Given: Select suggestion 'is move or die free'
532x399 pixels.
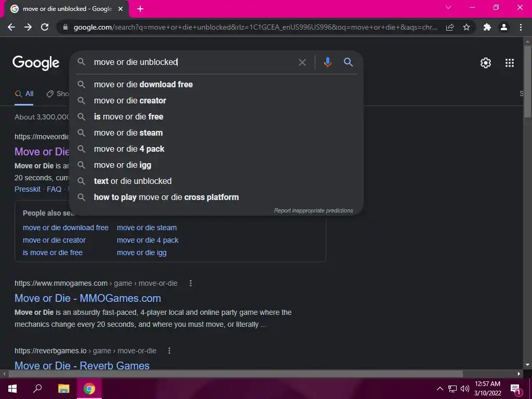Looking at the screenshot, I should [x=216, y=117].
